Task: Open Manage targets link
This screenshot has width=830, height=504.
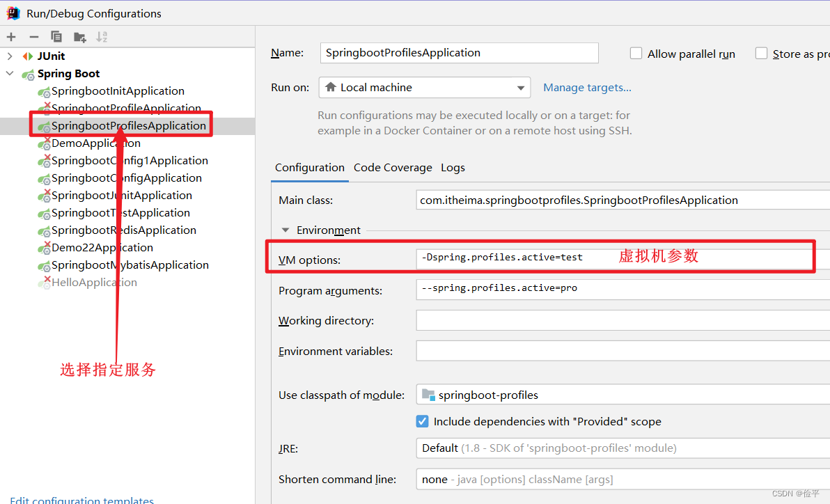Action: (587, 87)
